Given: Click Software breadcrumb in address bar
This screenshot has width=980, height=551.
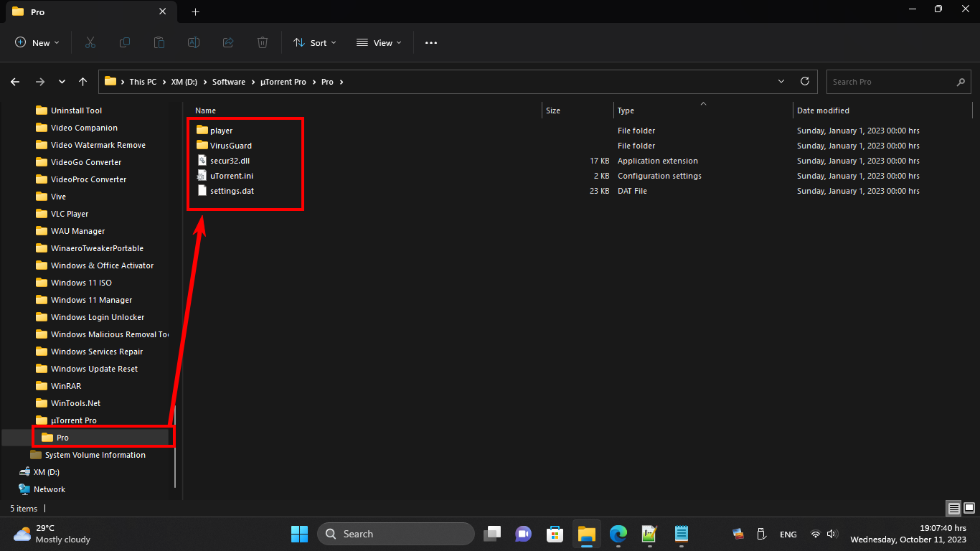Looking at the screenshot, I should pyautogui.click(x=229, y=82).
